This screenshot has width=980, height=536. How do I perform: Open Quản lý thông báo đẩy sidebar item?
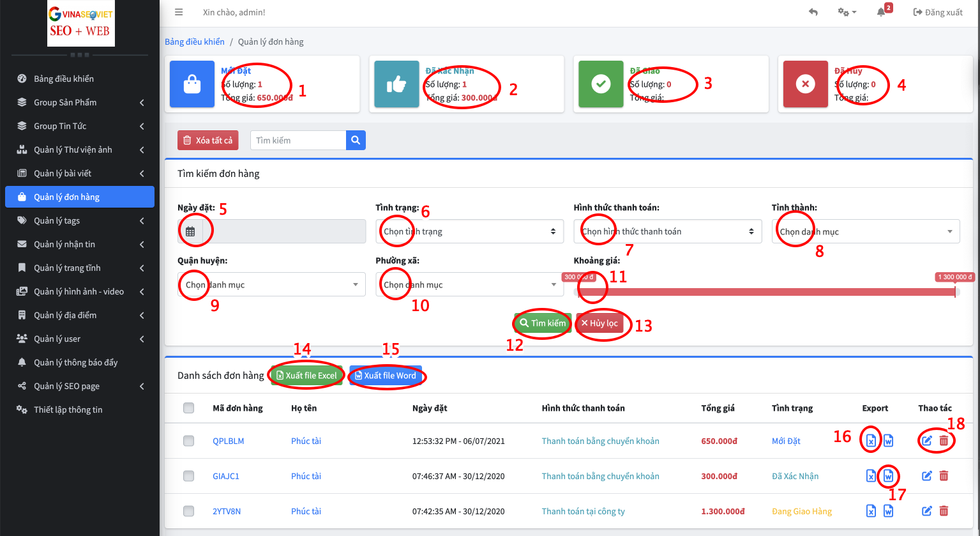(x=80, y=362)
